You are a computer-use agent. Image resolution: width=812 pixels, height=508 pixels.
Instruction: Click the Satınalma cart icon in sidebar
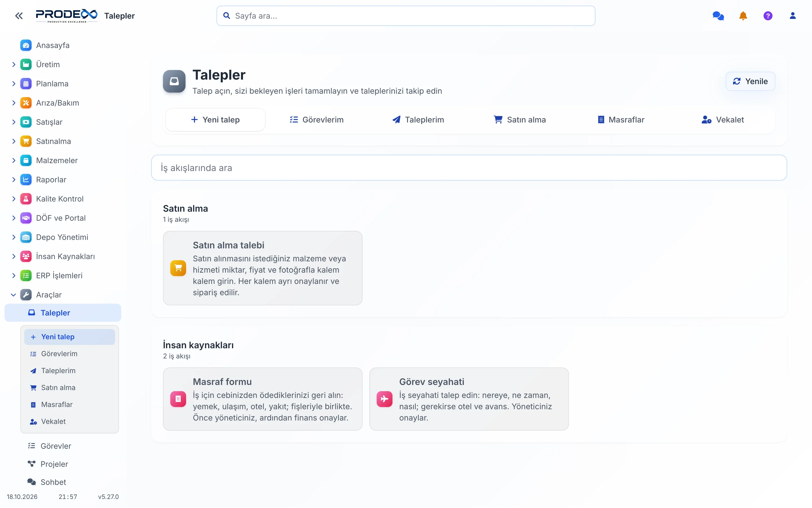point(26,141)
